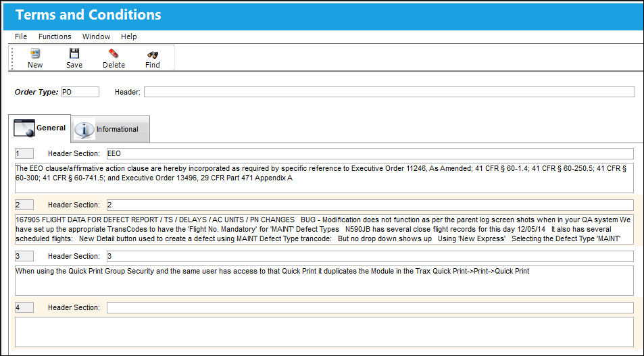Click the EEO clause text area
The width and height of the screenshot is (644, 356).
coord(324,178)
